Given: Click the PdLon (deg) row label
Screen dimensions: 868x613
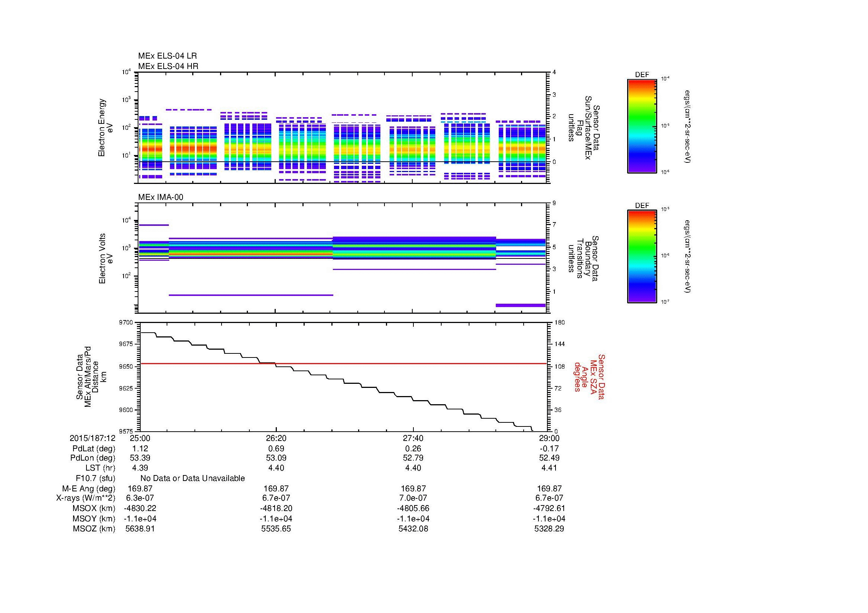Looking at the screenshot, I should pyautogui.click(x=93, y=458).
